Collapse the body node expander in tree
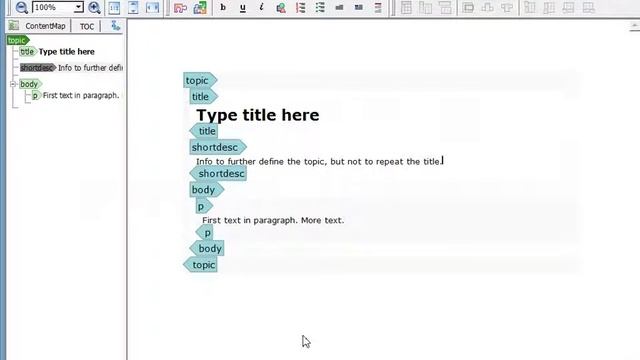Viewport: 640px width, 360px height. 13,84
